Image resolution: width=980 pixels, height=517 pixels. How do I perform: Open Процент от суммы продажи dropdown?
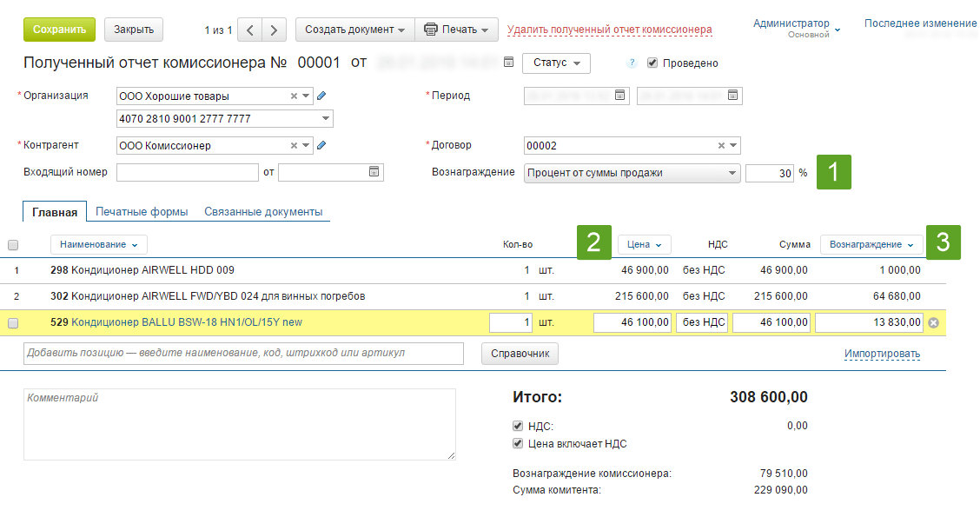(632, 173)
